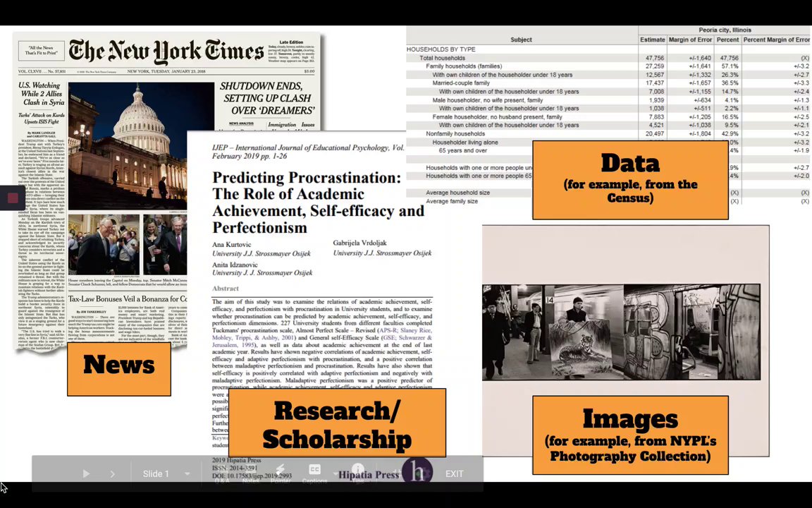Click 'Total households' row label
Viewport: 812px width, 508px height.
tap(442, 58)
